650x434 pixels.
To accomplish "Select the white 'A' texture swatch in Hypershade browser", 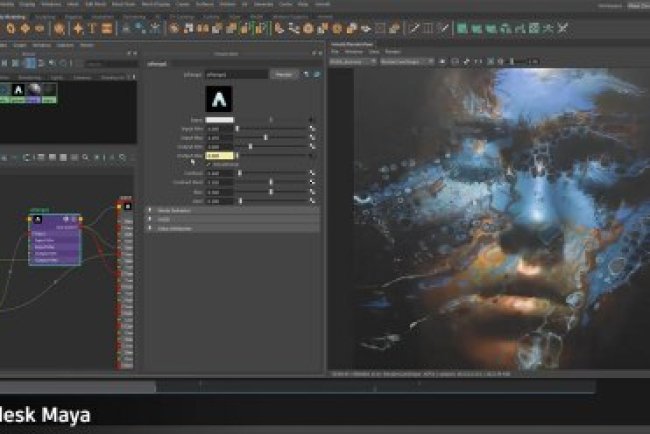I will pyautogui.click(x=17, y=92).
